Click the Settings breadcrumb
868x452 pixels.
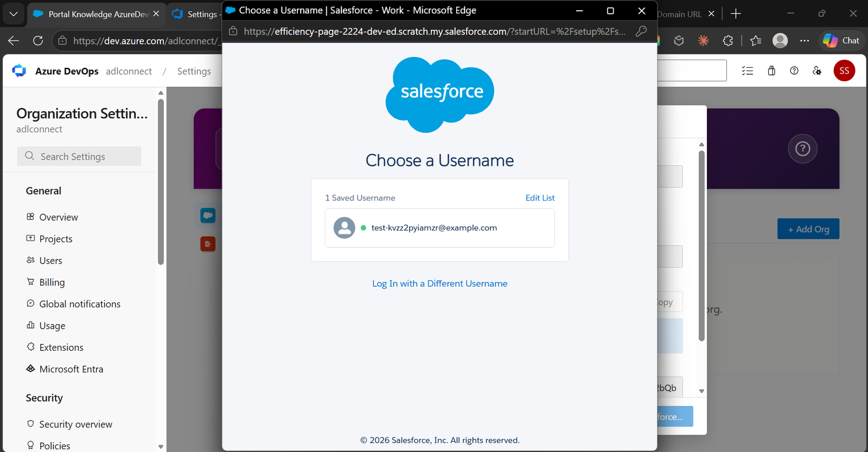[x=194, y=71]
